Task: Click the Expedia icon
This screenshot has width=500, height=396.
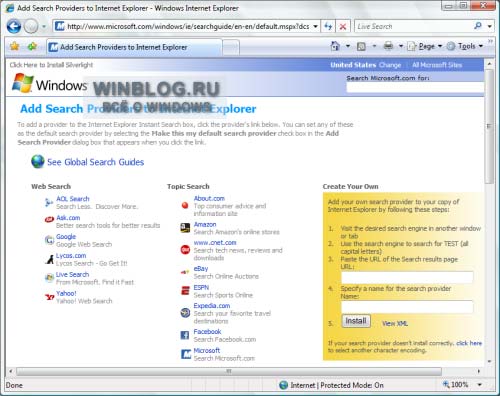Action: [x=185, y=313]
